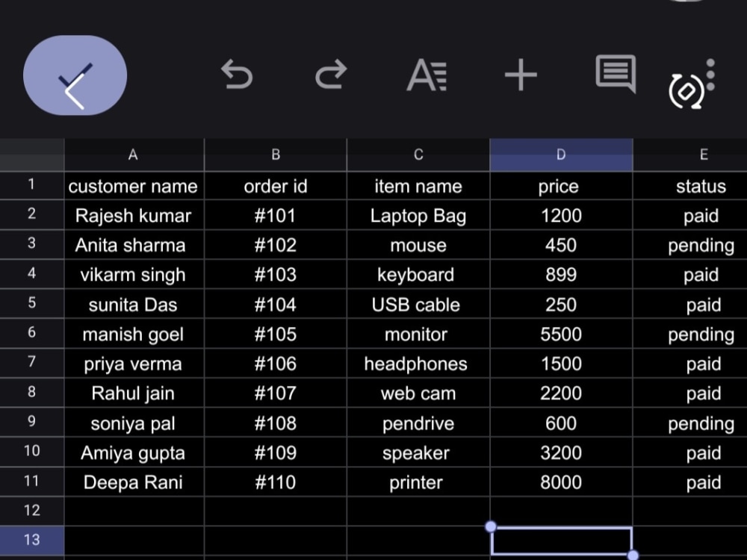
Task: Open the three-dot overflow menu
Action: coord(710,75)
